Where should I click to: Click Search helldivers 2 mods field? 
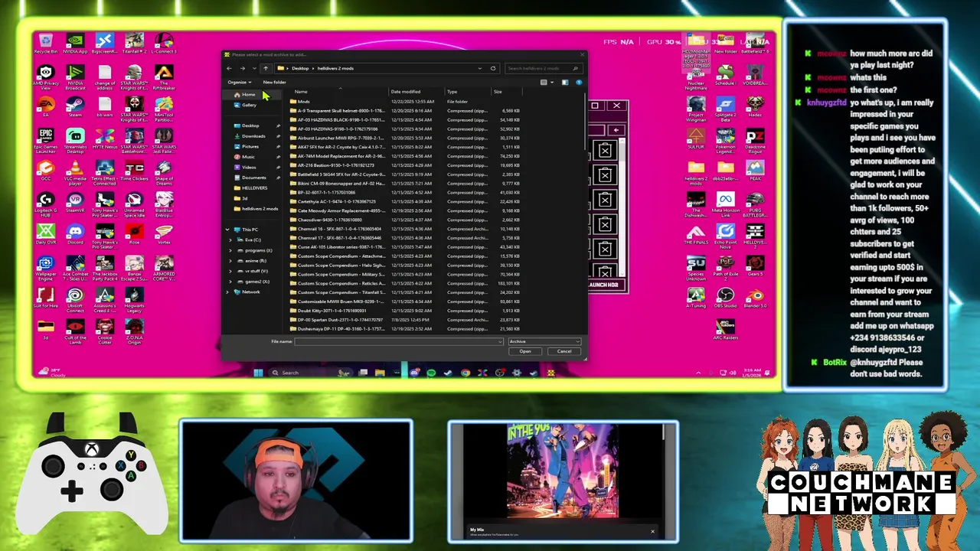click(x=543, y=68)
